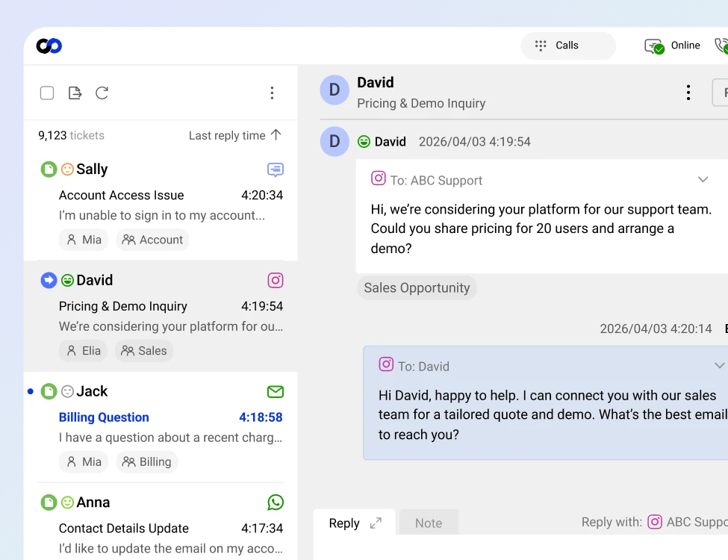728x560 pixels.
Task: Click Anna's preview about updating email
Action: pos(171,548)
